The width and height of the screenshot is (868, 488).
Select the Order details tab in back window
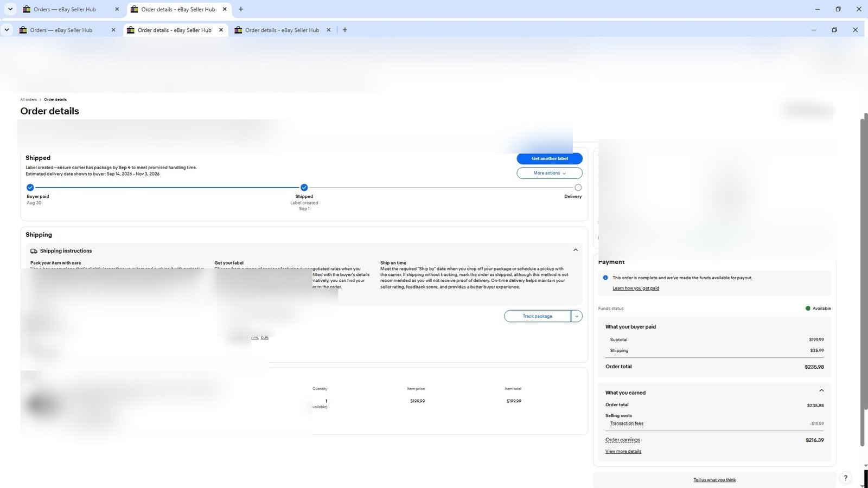point(179,9)
